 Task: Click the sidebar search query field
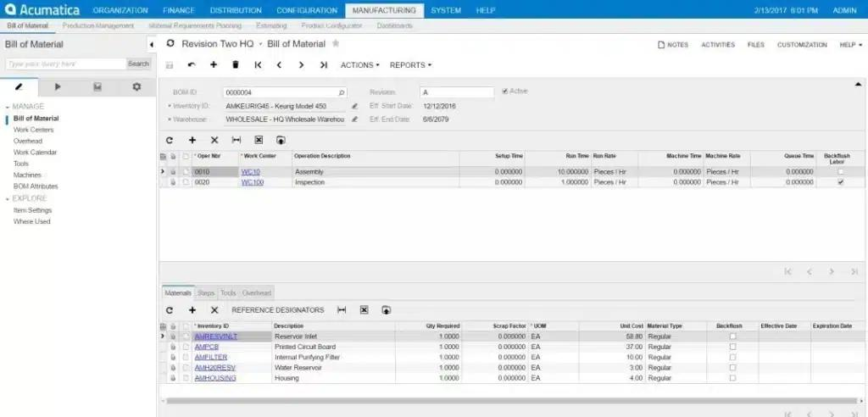coord(64,64)
